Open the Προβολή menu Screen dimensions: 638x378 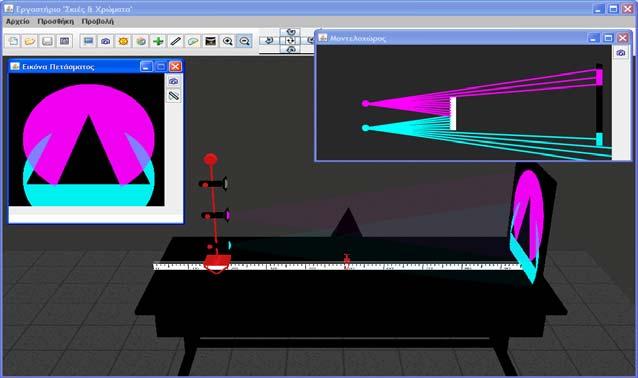(x=98, y=21)
